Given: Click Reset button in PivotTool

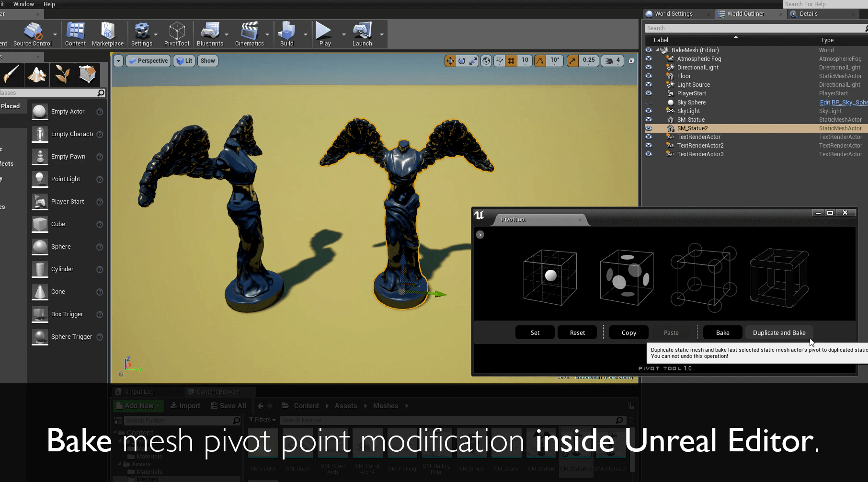Looking at the screenshot, I should [577, 333].
